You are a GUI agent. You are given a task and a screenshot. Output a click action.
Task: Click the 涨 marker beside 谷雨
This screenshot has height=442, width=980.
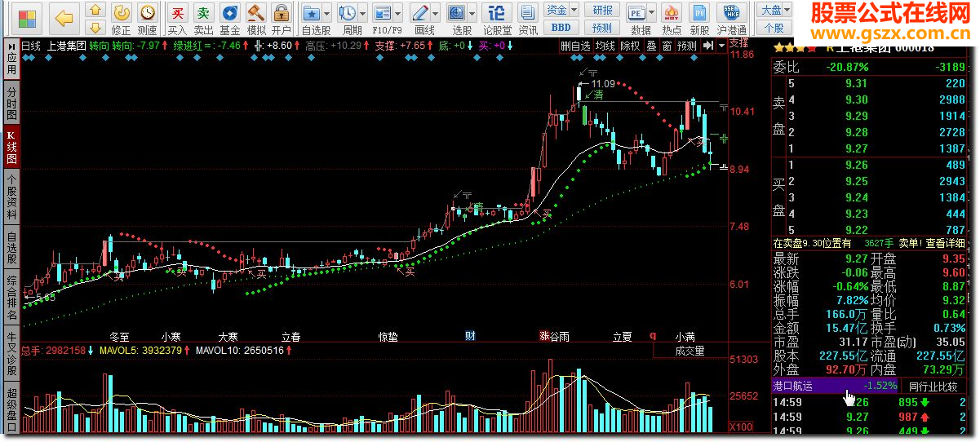[x=544, y=335]
